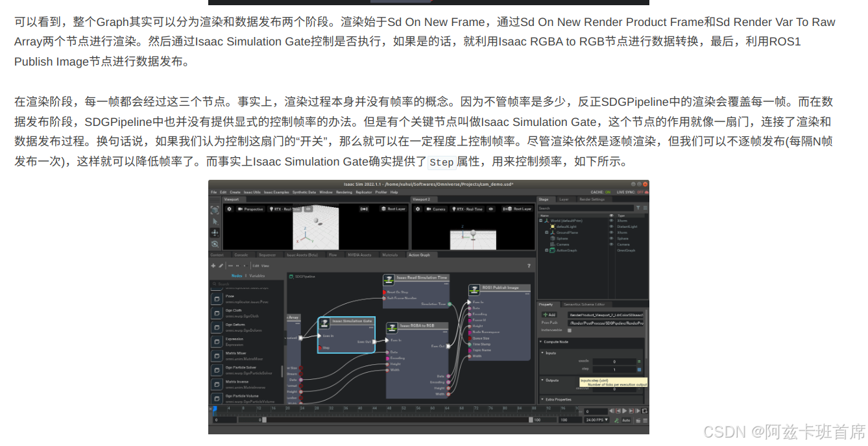Toggle visibility eye for defaultLight

(x=611, y=227)
